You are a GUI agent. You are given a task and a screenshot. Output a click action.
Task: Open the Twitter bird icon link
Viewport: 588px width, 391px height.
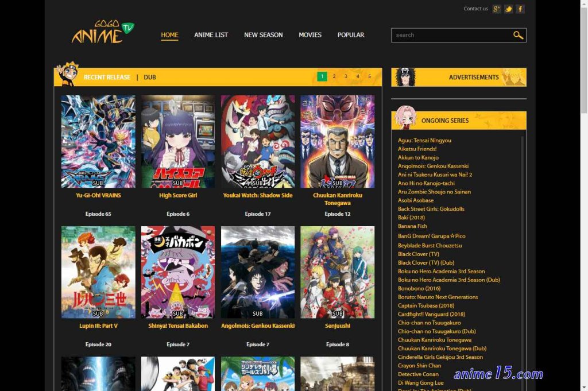[509, 9]
